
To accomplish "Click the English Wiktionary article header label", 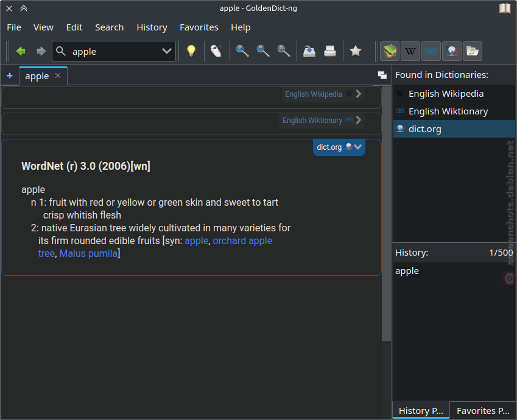I will pyautogui.click(x=312, y=121).
